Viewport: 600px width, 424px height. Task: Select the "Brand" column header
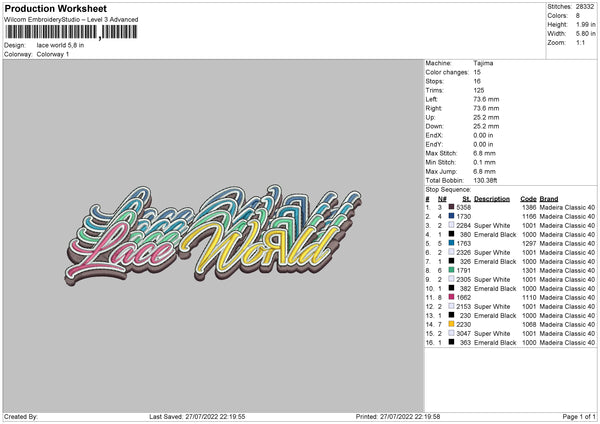tap(549, 199)
